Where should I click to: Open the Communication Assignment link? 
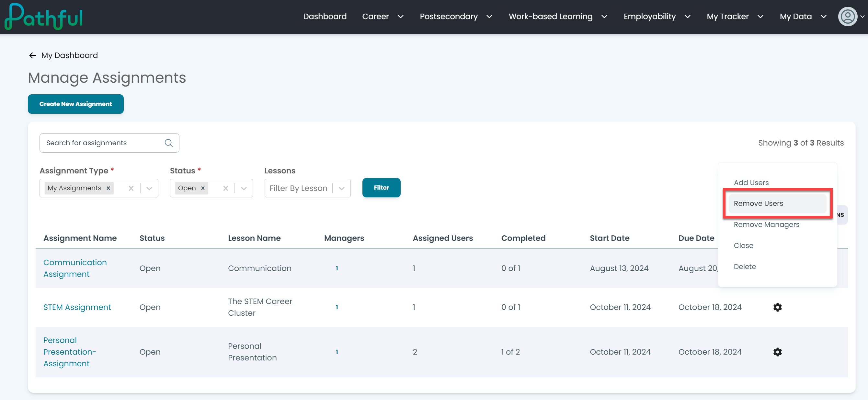[75, 268]
